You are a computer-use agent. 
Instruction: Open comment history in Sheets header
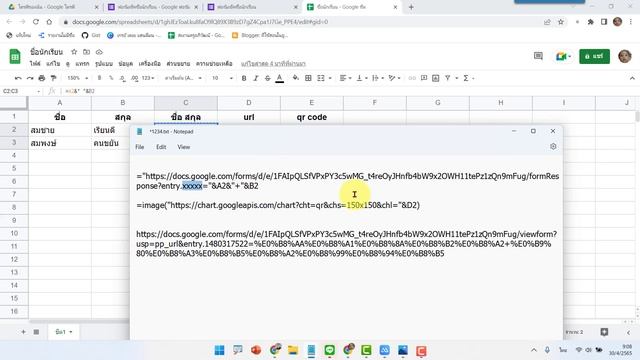click(538, 56)
